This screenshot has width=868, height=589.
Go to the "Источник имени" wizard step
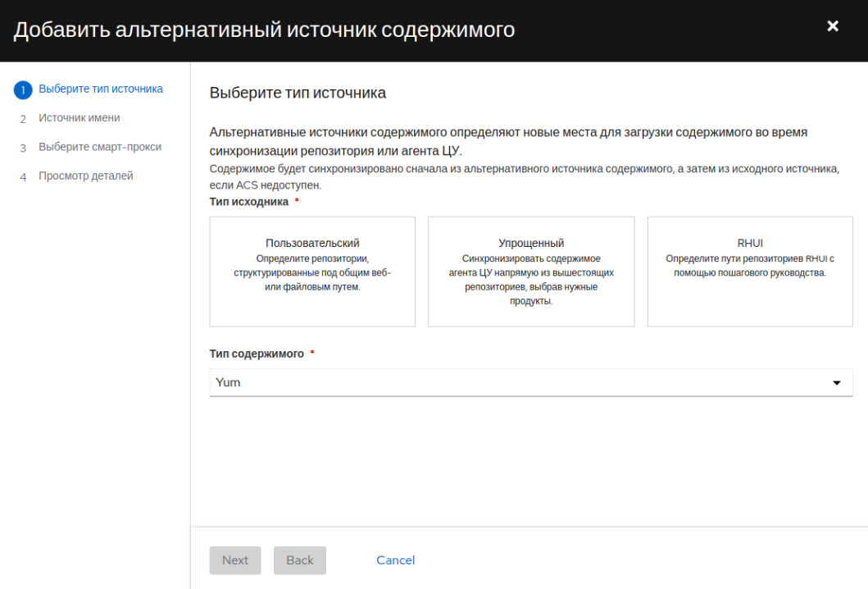click(x=80, y=118)
